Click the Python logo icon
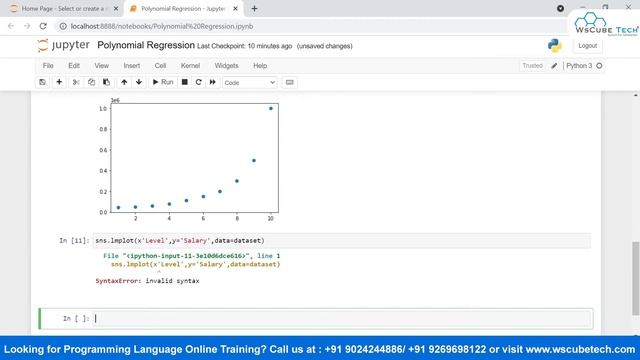Image resolution: width=640 pixels, height=360 pixels. pyautogui.click(x=554, y=46)
